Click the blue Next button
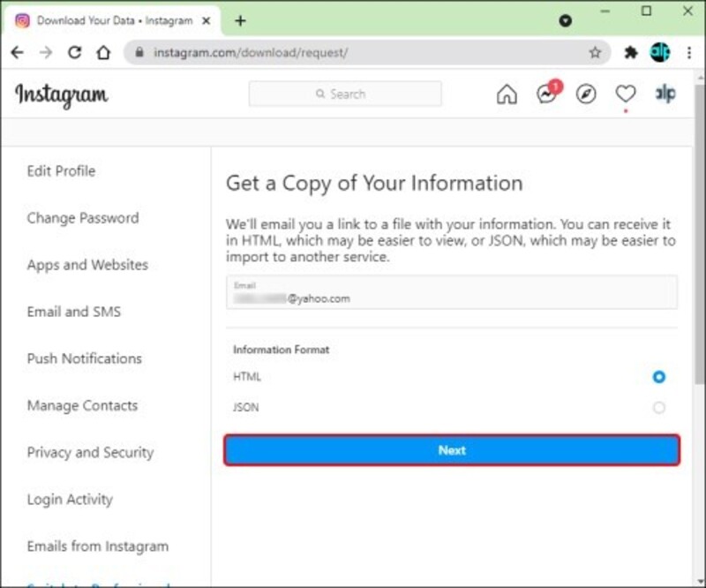706x588 pixels. click(x=452, y=450)
